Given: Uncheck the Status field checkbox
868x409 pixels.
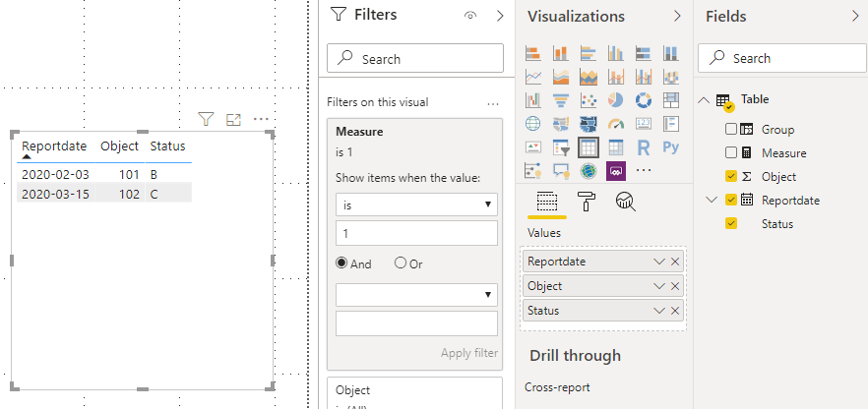Looking at the screenshot, I should click(730, 224).
